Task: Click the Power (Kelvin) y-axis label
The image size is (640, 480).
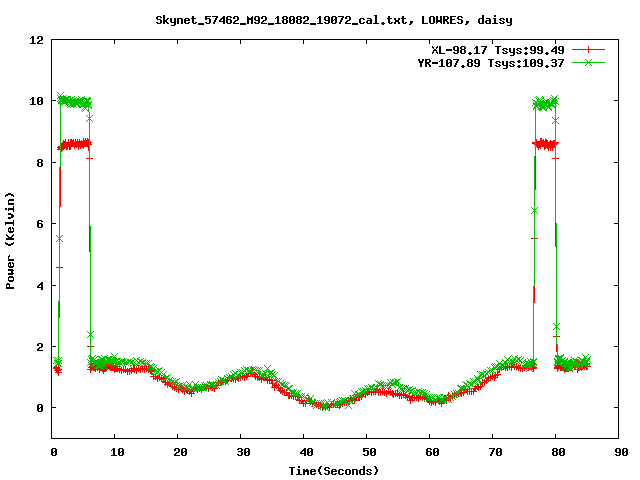Action: pyautogui.click(x=10, y=241)
